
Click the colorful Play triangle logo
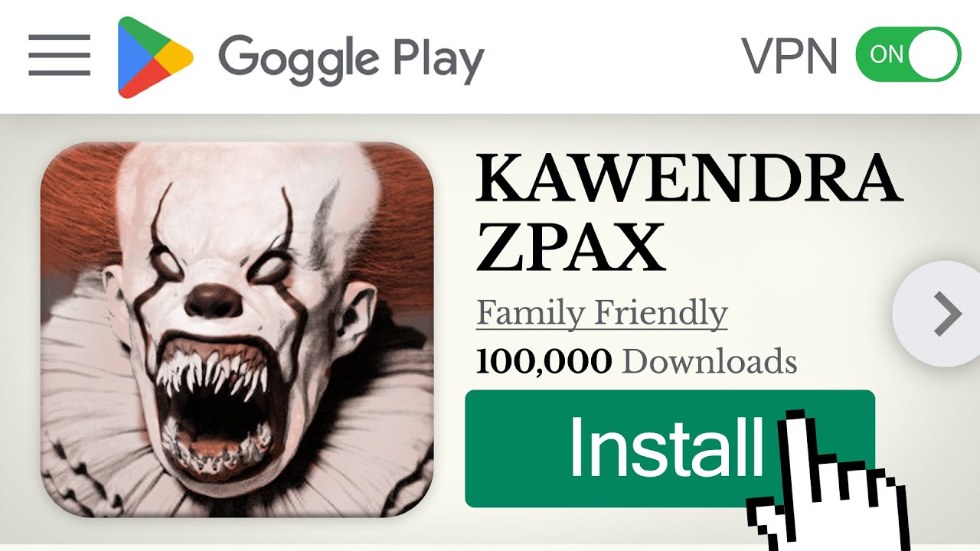[154, 58]
